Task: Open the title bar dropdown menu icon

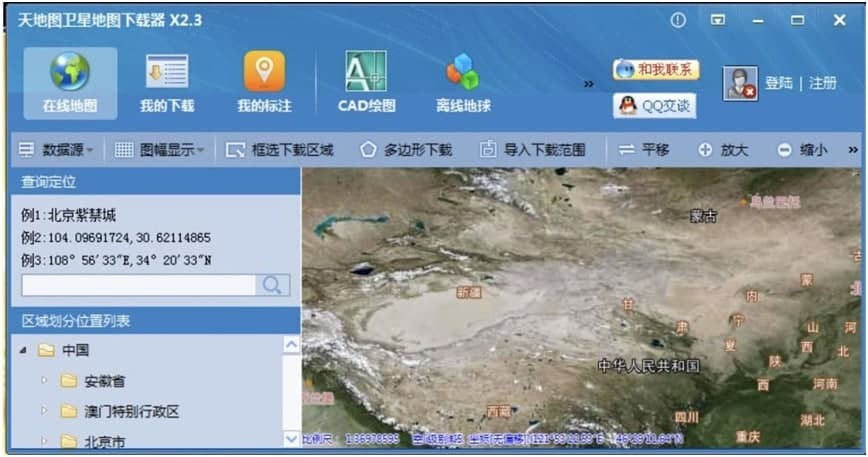Action: pyautogui.click(x=718, y=20)
